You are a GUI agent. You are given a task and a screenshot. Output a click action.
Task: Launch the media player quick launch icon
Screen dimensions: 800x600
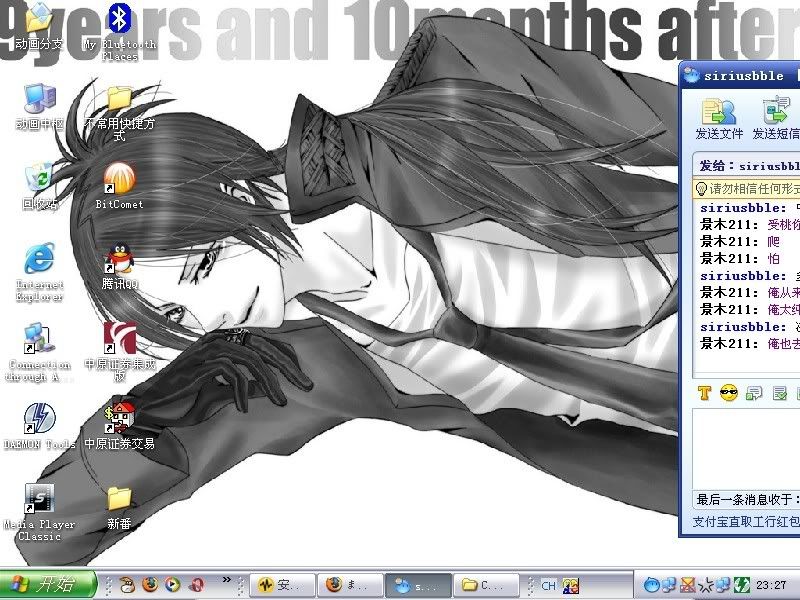(x=173, y=585)
